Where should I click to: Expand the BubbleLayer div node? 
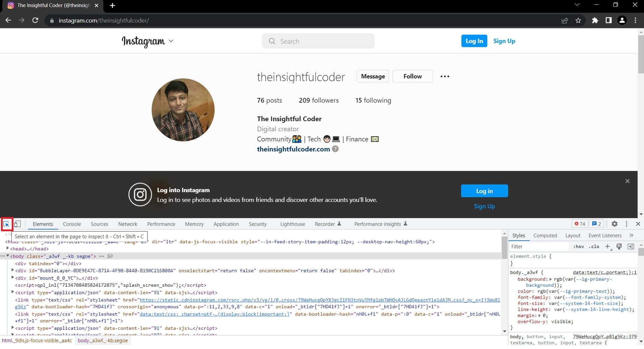pyautogui.click(x=13, y=270)
